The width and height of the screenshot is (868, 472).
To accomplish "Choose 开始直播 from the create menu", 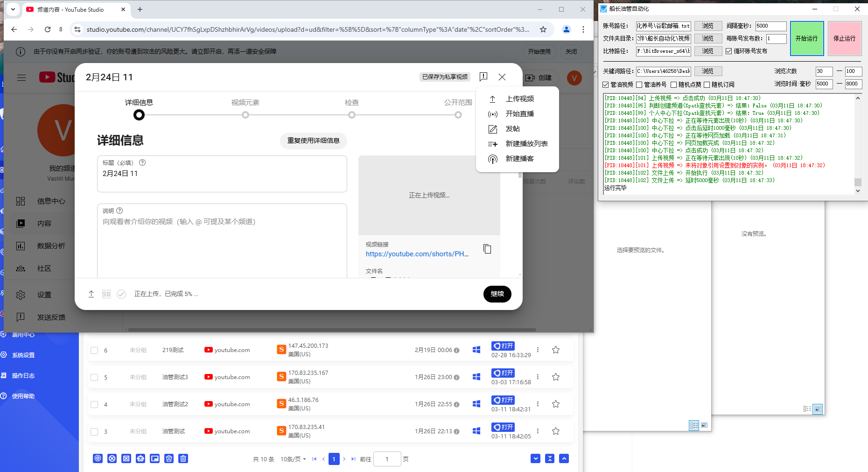I will (x=518, y=114).
